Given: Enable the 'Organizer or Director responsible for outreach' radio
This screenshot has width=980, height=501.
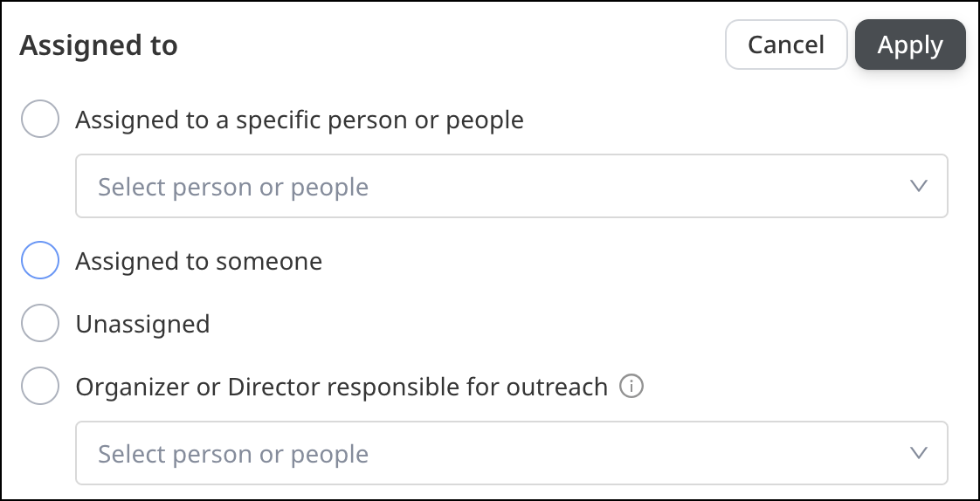Looking at the screenshot, I should (x=40, y=386).
